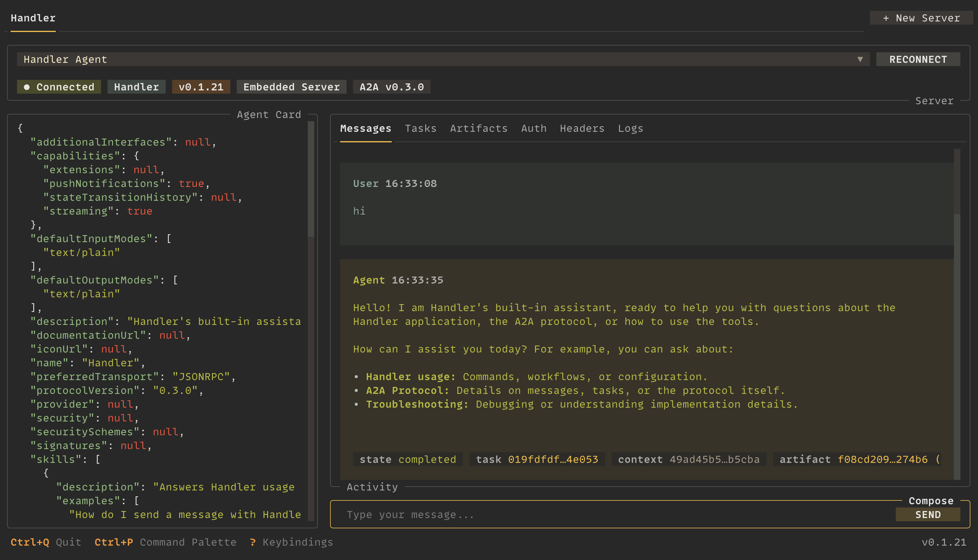Click the "Handler usage:" bullet line
The width and height of the screenshot is (978, 560).
tap(530, 377)
